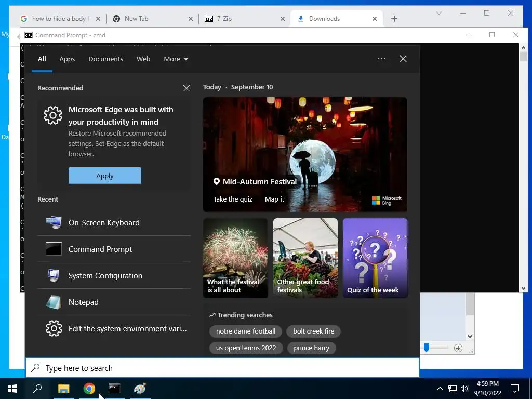The image size is (532, 399).
Task: Open System Configuration from Recent
Action: [114, 275]
